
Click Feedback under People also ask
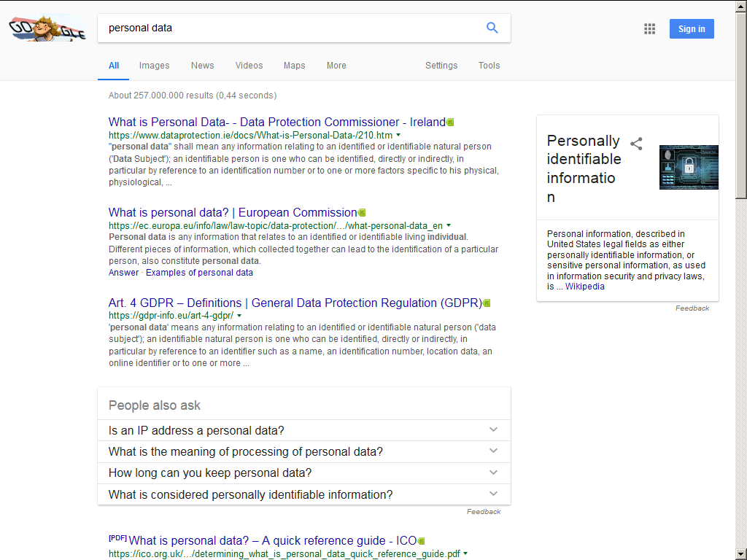tap(484, 512)
